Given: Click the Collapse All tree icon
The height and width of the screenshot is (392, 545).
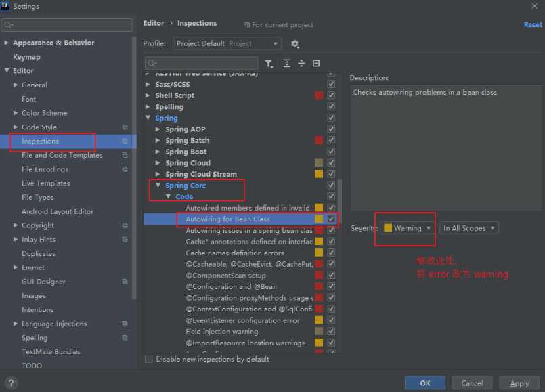Looking at the screenshot, I should pos(301,64).
